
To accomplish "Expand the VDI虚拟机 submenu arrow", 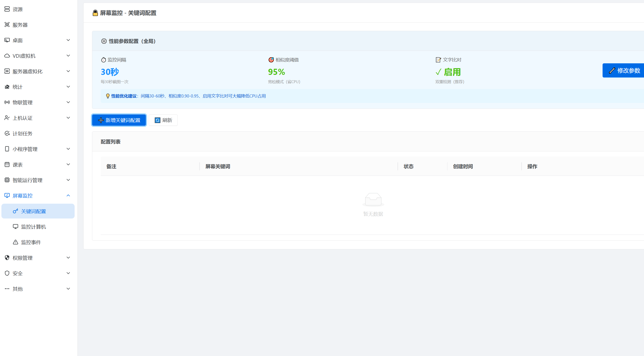I will (x=68, y=56).
